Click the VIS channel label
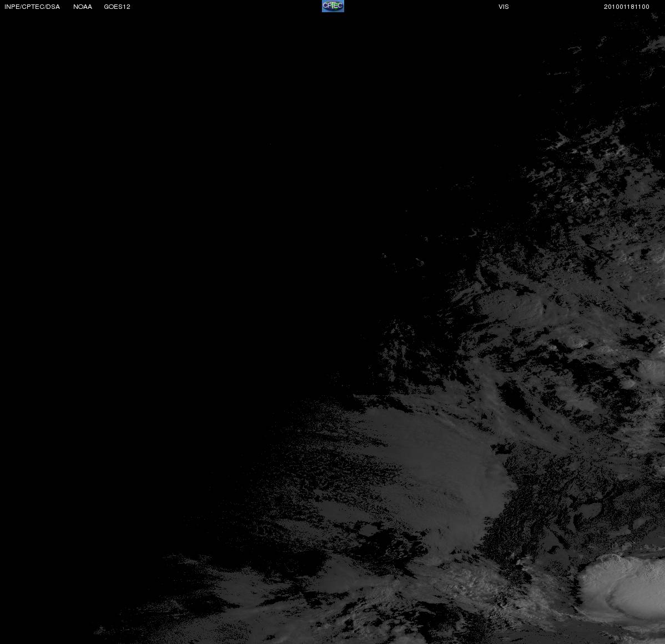 (504, 7)
